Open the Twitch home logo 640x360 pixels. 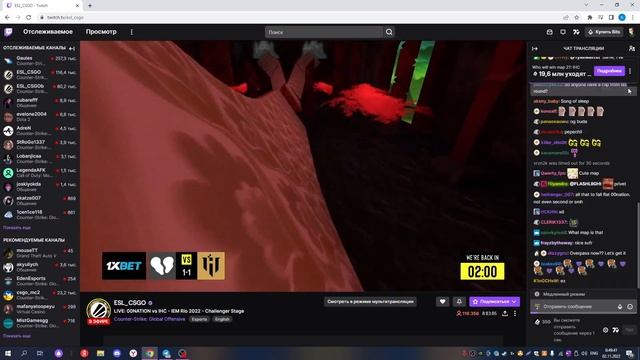8,32
